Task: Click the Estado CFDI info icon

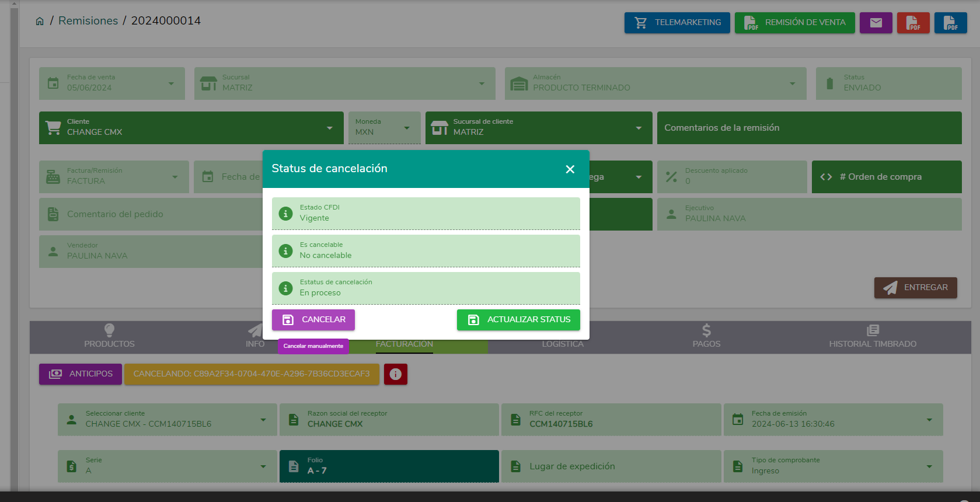Action: coord(285,214)
